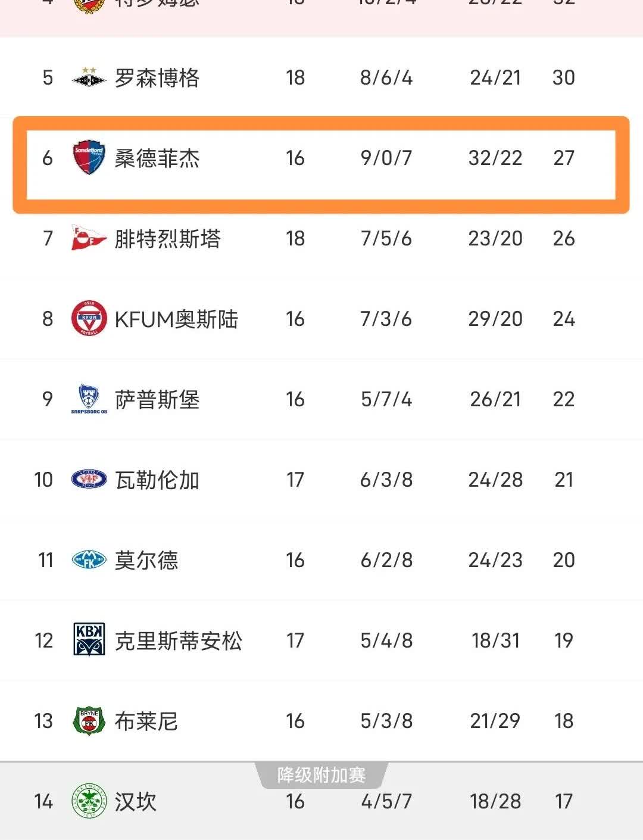
Task: Tap the 腓特烈斯塔 points value 26
Action: point(563,239)
